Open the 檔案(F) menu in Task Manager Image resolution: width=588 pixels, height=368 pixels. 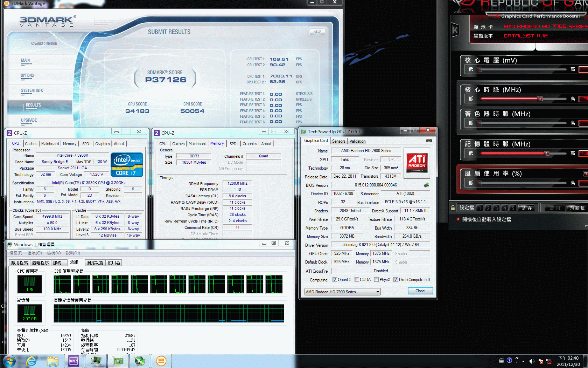pos(16,253)
